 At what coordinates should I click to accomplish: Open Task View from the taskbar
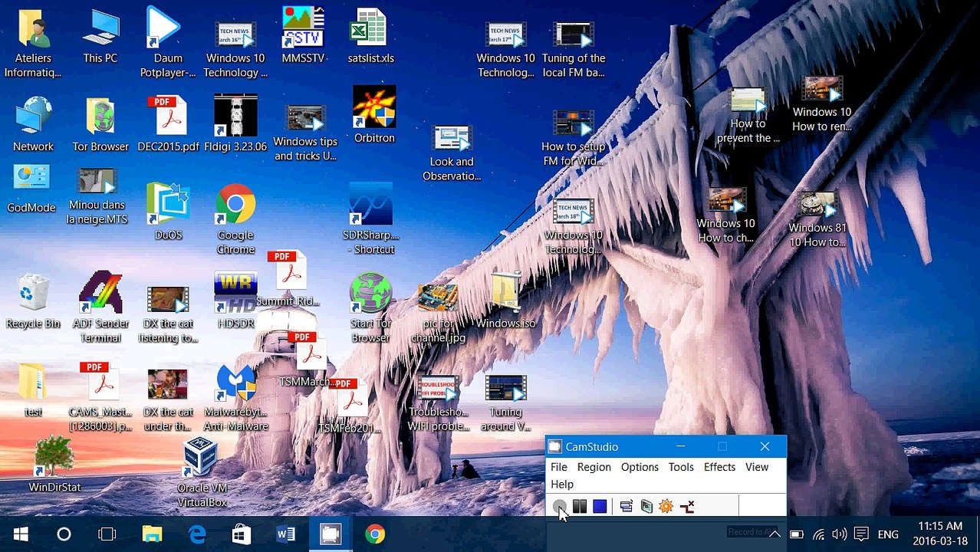(x=107, y=534)
